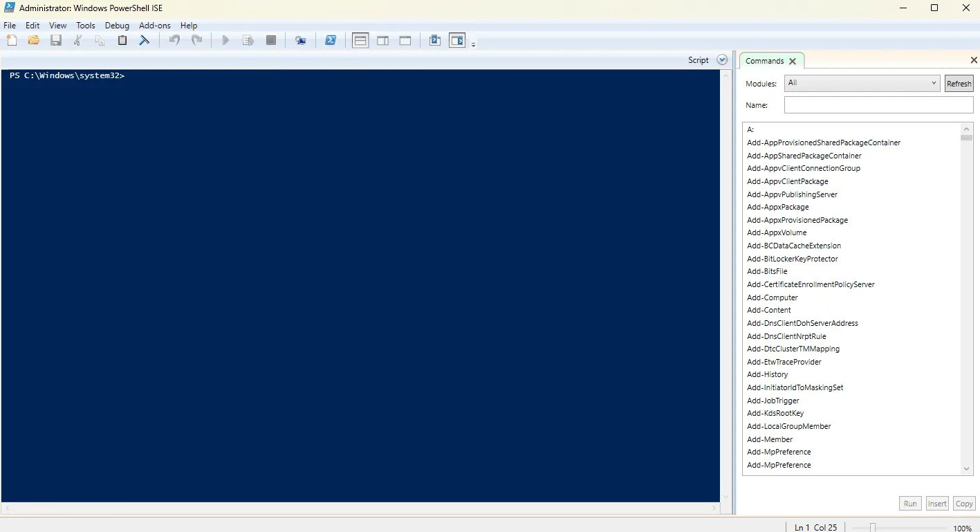
Task: Select Add-AppxPackage command
Action: coord(777,207)
